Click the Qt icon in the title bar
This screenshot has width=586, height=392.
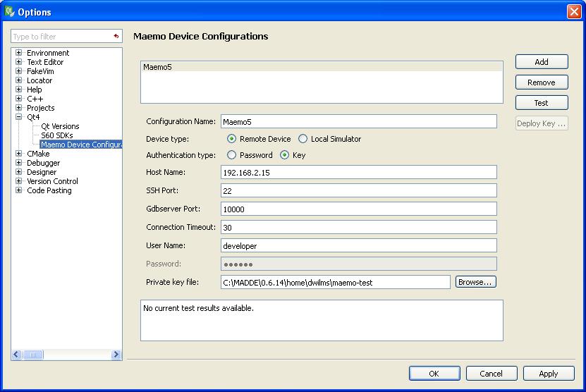click(9, 11)
